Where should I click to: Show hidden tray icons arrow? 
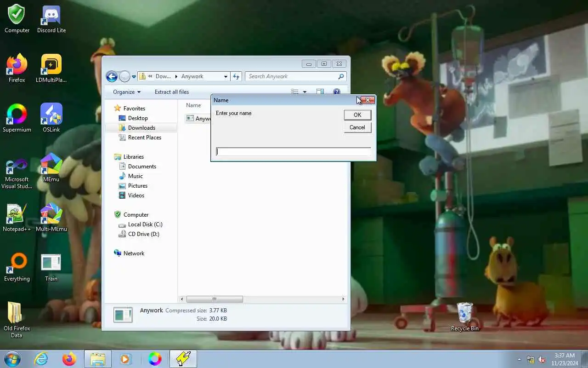(x=520, y=359)
